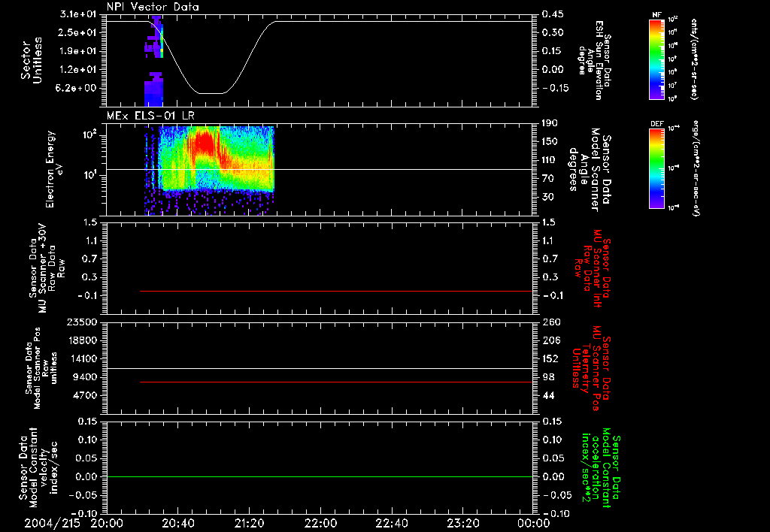Click the green "Model Constant acceleration" label
Screen dimensions: 770x532
pyautogui.click(x=602, y=469)
